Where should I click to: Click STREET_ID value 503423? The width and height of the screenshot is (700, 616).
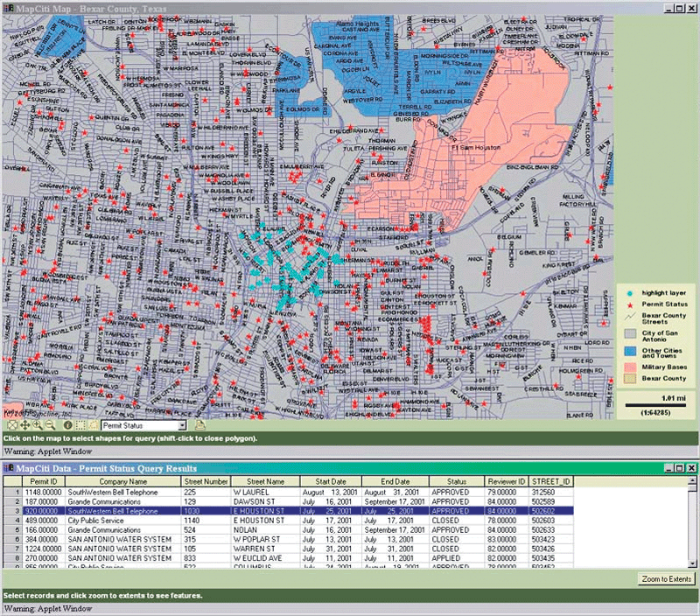click(x=551, y=539)
